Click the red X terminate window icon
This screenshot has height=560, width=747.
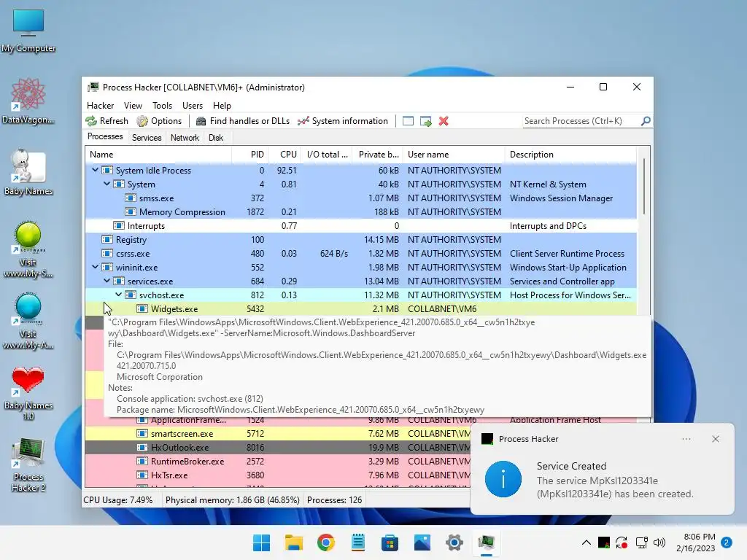click(444, 121)
